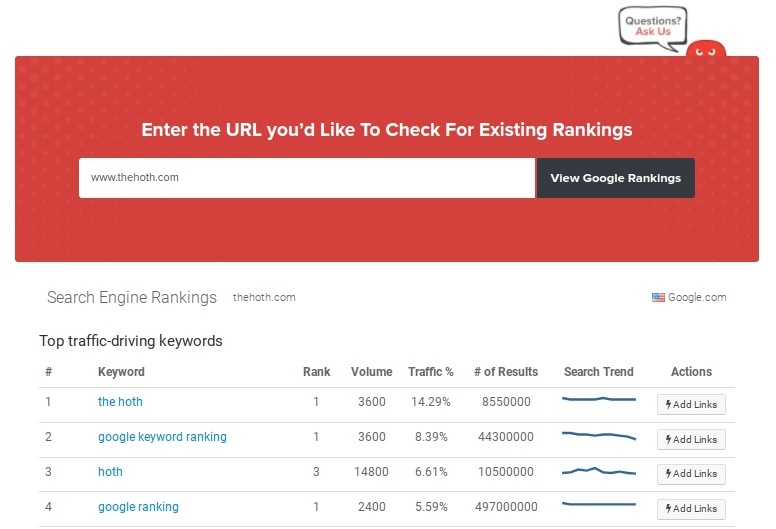776x529 pixels.
Task: Add links for 'google ranking' row
Action: click(691, 508)
